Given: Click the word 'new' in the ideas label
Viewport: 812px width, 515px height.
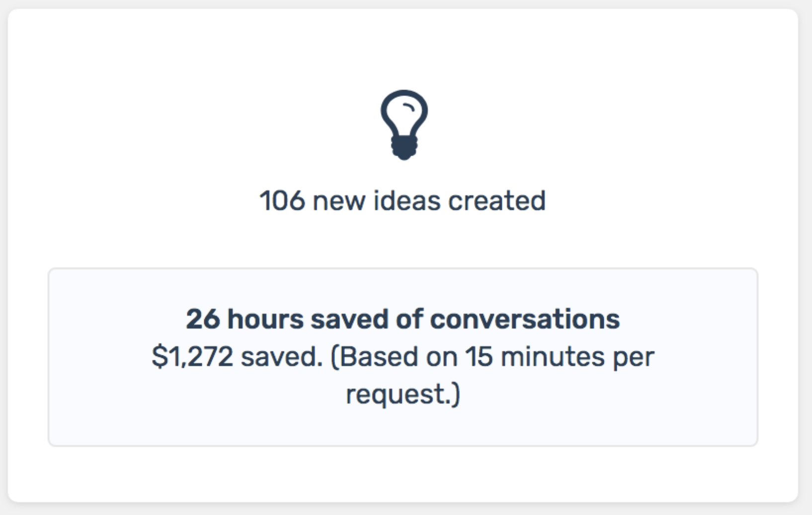Looking at the screenshot, I should 339,203.
